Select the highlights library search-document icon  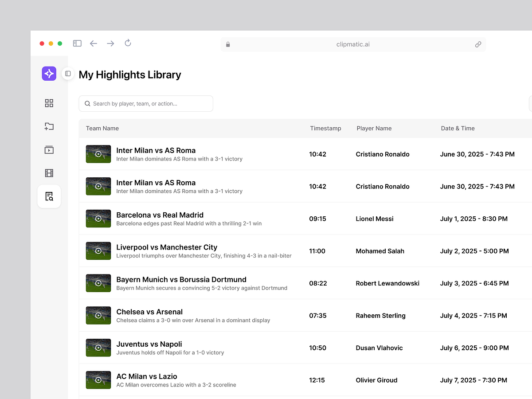(x=49, y=196)
